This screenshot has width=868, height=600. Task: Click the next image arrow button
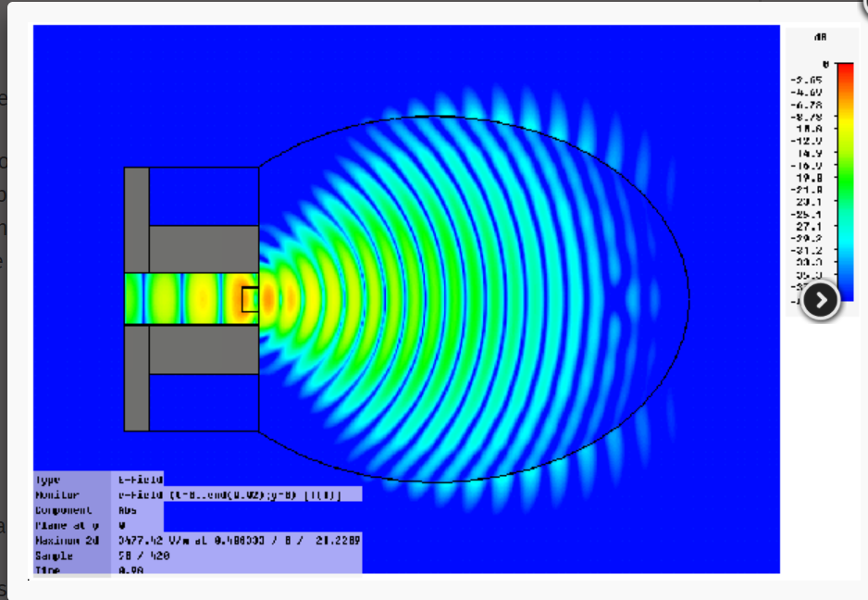pyautogui.click(x=820, y=300)
